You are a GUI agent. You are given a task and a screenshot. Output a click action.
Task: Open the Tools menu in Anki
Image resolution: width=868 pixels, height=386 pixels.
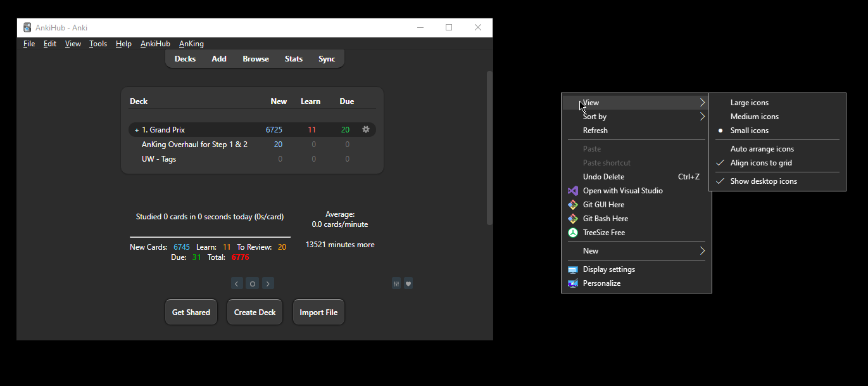pyautogui.click(x=98, y=44)
